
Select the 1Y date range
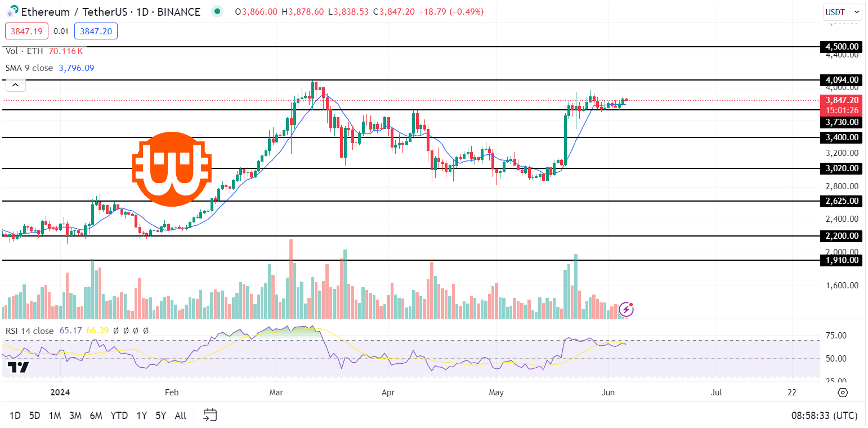click(141, 416)
